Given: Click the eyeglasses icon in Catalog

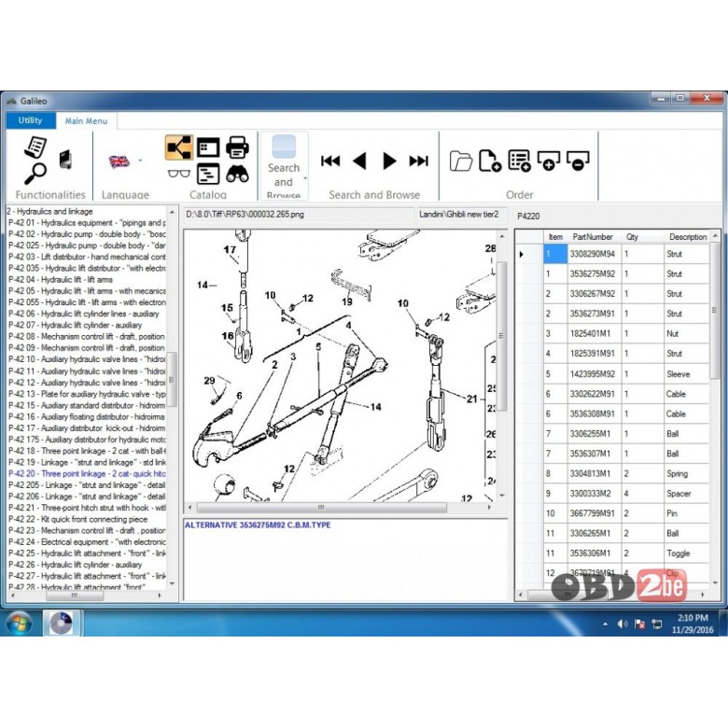Looking at the screenshot, I should 179,174.
